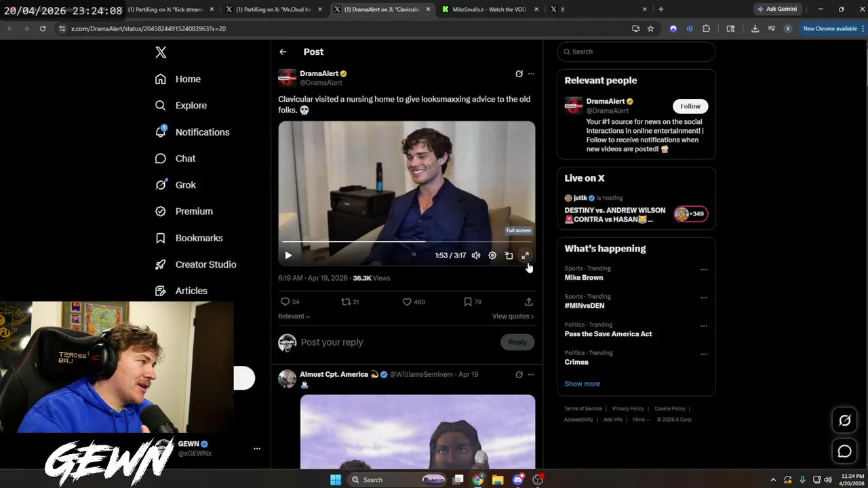This screenshot has height=488, width=868.
Task: Open Almost Cpt. America profile name
Action: tap(334, 374)
